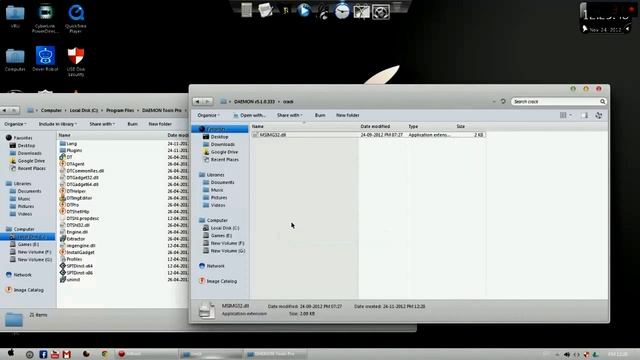Click the Back arrow in the crack window
Viewport: 640px width, 360px height.
coord(198,101)
